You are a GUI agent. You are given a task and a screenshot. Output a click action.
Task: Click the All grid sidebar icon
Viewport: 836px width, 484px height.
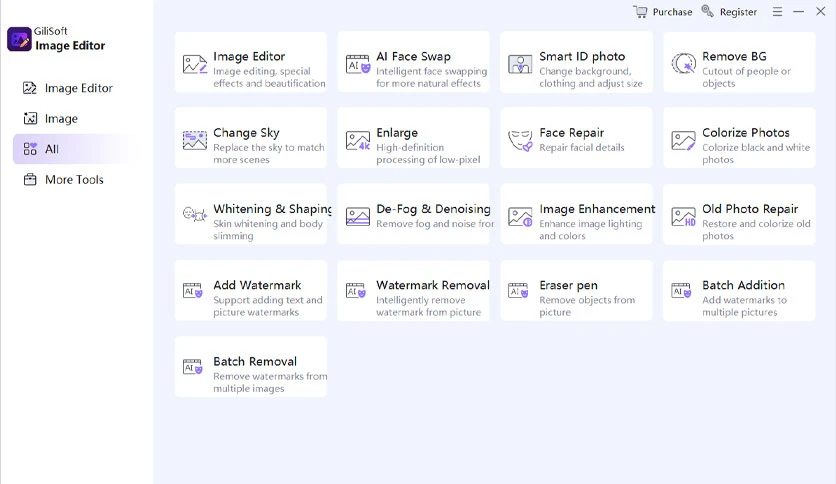point(30,149)
